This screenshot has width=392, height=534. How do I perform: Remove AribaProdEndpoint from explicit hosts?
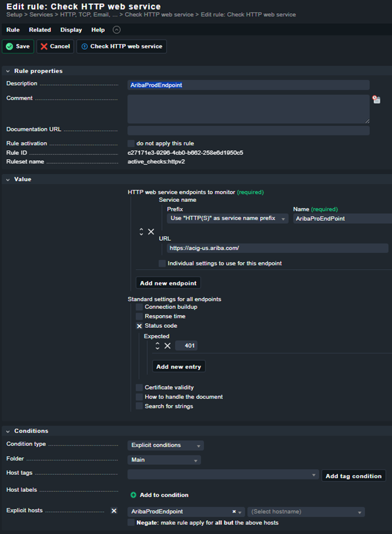(234, 512)
